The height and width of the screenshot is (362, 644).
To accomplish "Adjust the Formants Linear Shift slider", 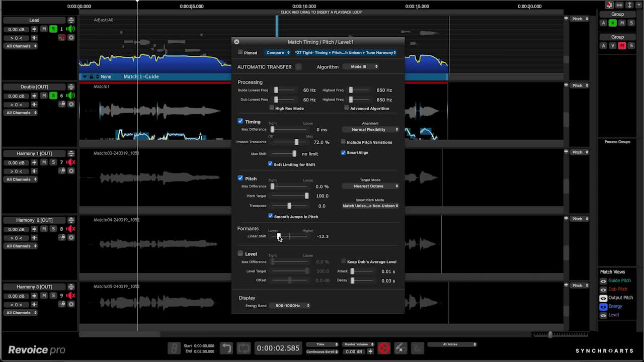I will click(279, 236).
